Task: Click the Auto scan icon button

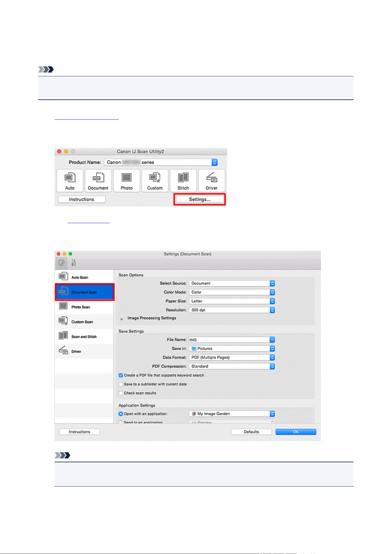Action: click(x=70, y=181)
